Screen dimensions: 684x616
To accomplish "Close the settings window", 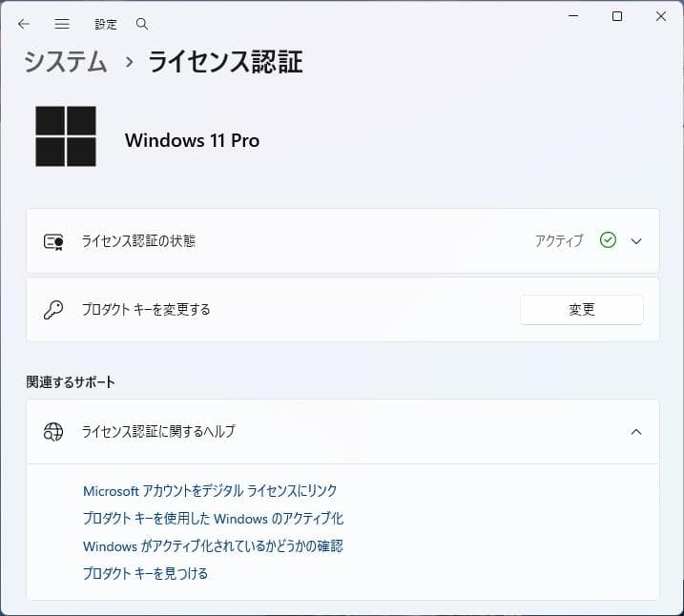I will (660, 16).
